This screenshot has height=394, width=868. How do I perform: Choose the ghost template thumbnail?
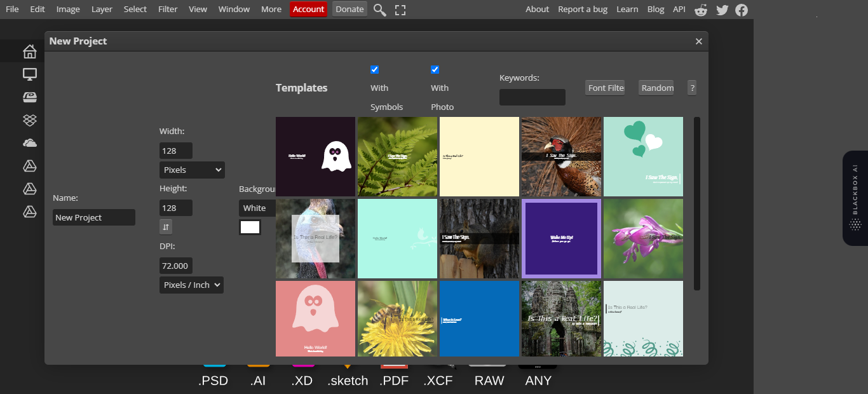coord(315,156)
